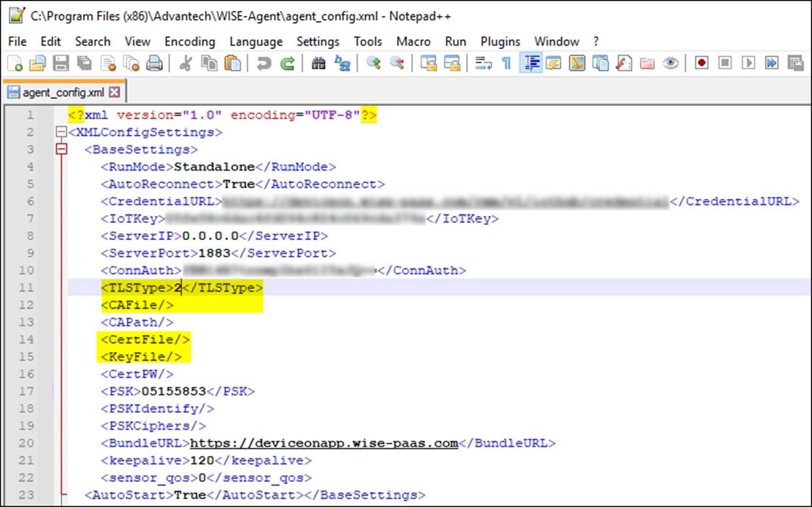This screenshot has width=812, height=507.
Task: Click the Save file floppy icon
Action: pyautogui.click(x=60, y=63)
